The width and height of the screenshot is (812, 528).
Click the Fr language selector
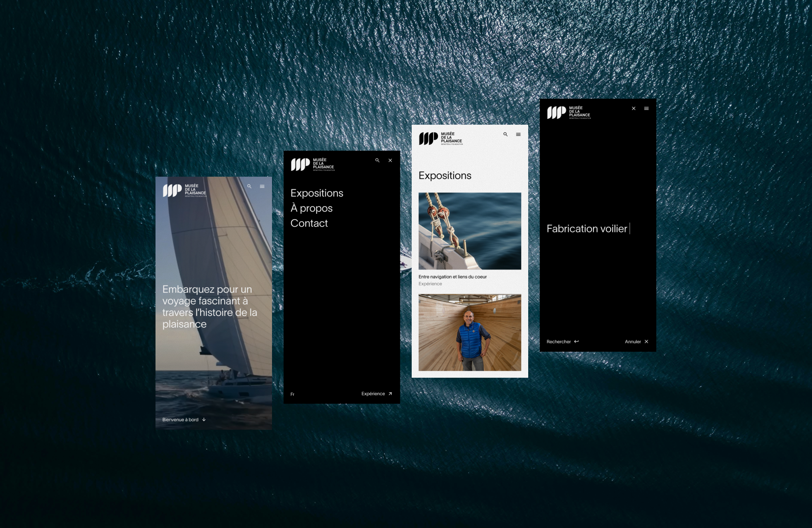coord(292,394)
